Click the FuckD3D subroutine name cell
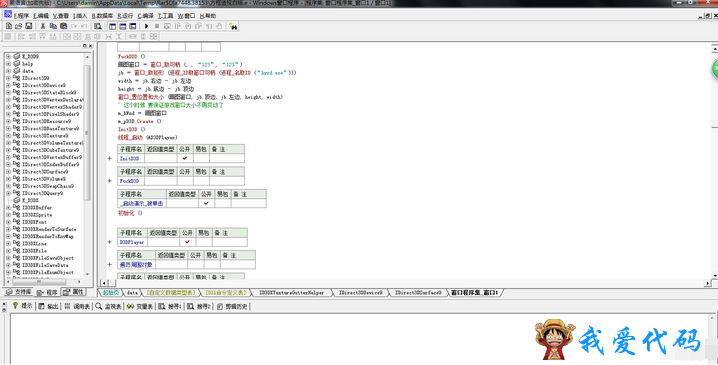Screen dimensions: 718x365 (131, 180)
